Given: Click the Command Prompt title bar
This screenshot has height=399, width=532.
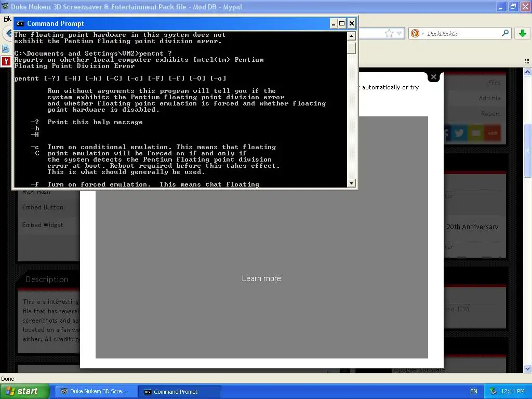Looking at the screenshot, I should (x=173, y=23).
